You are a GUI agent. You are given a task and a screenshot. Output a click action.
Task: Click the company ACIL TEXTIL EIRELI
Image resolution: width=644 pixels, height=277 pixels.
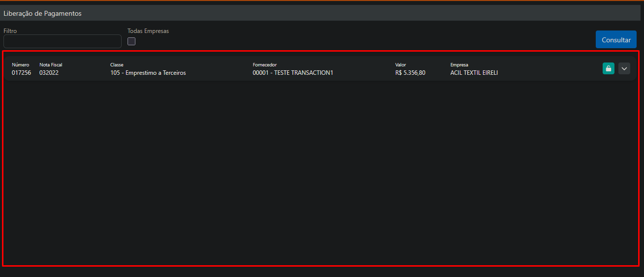tap(474, 73)
